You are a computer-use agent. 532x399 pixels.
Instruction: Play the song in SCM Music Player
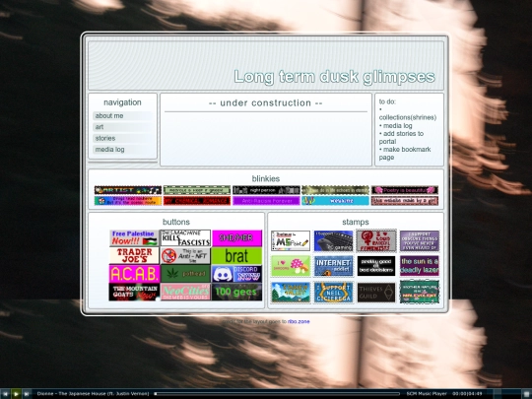point(16,393)
